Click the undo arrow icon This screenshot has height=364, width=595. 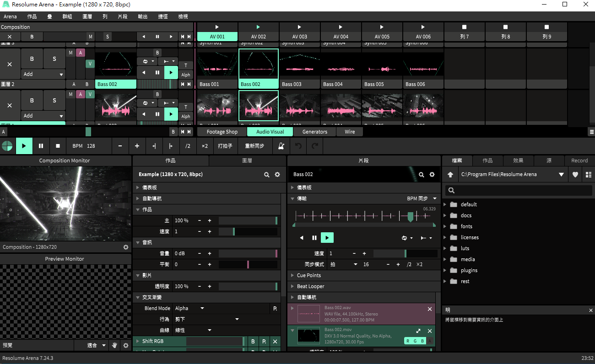tap(298, 146)
